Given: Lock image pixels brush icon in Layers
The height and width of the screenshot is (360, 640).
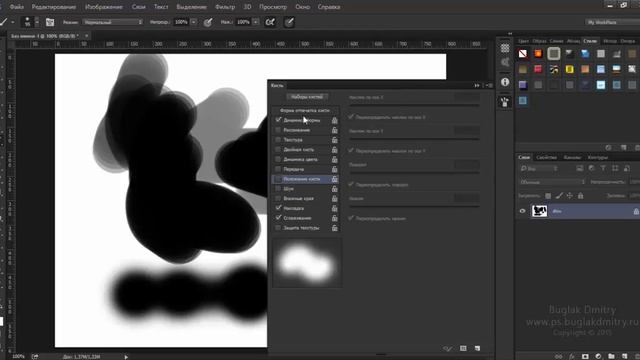Looking at the screenshot, I should point(559,196).
